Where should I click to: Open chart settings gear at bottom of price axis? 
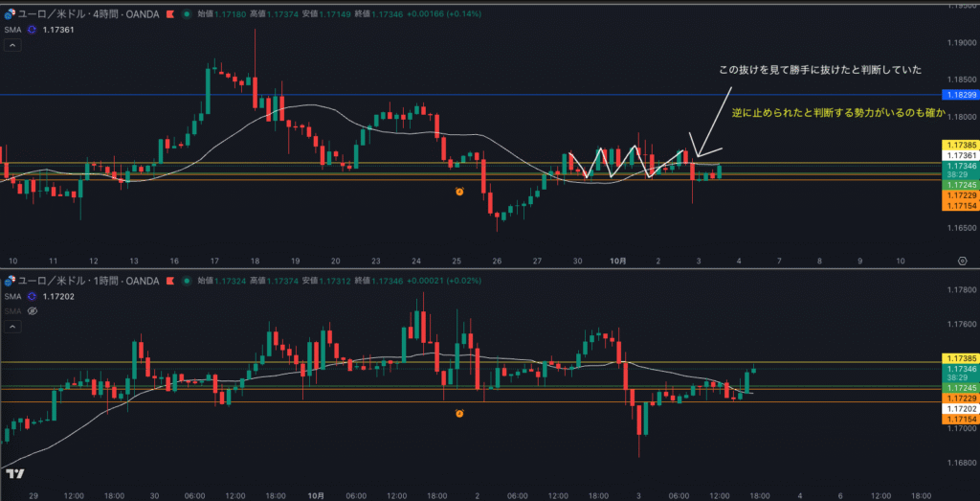pos(961,260)
